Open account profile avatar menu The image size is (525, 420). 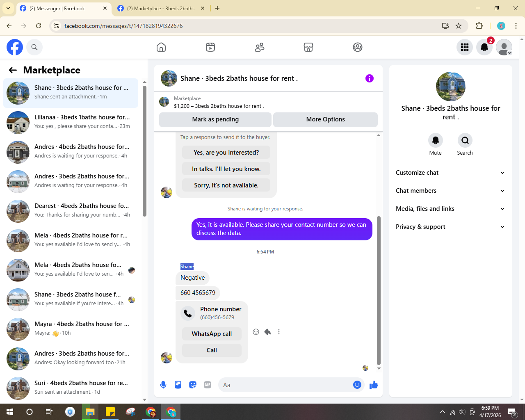point(504,47)
